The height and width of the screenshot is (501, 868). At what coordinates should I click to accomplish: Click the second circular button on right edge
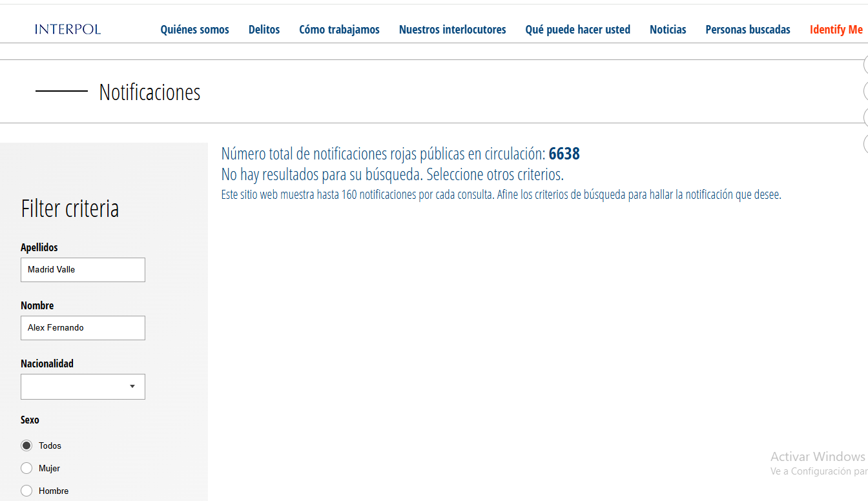[x=865, y=91]
